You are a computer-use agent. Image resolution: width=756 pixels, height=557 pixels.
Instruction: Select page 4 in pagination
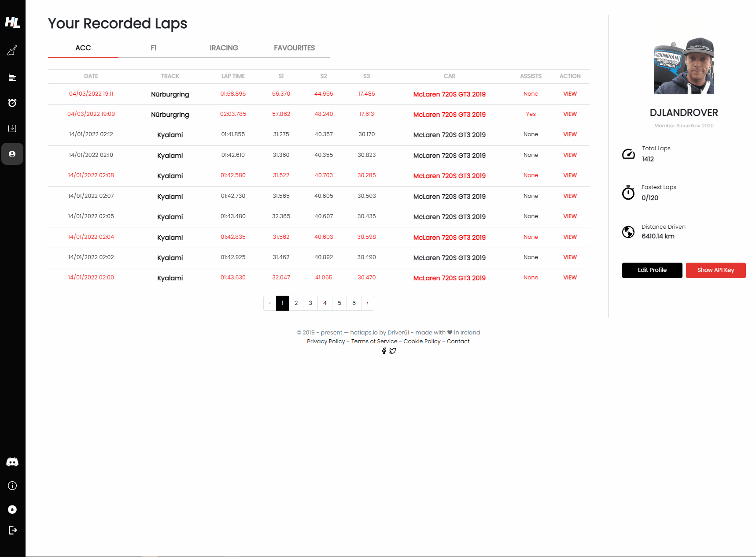325,303
